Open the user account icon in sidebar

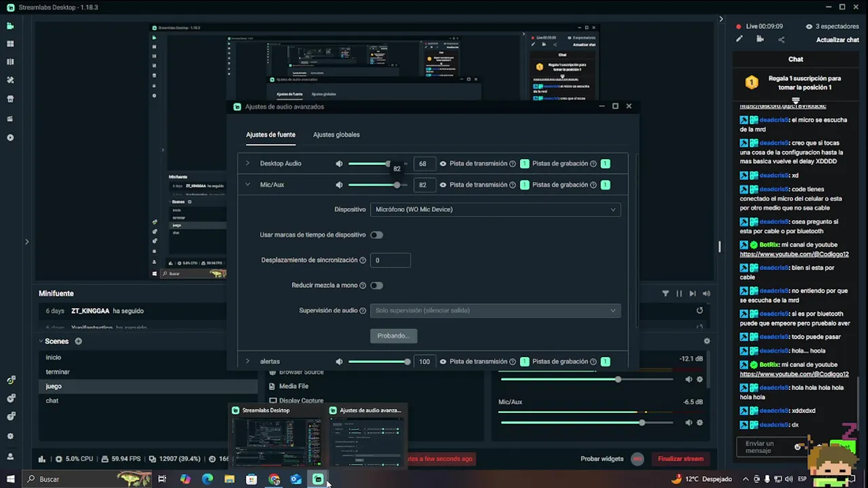tap(10, 456)
